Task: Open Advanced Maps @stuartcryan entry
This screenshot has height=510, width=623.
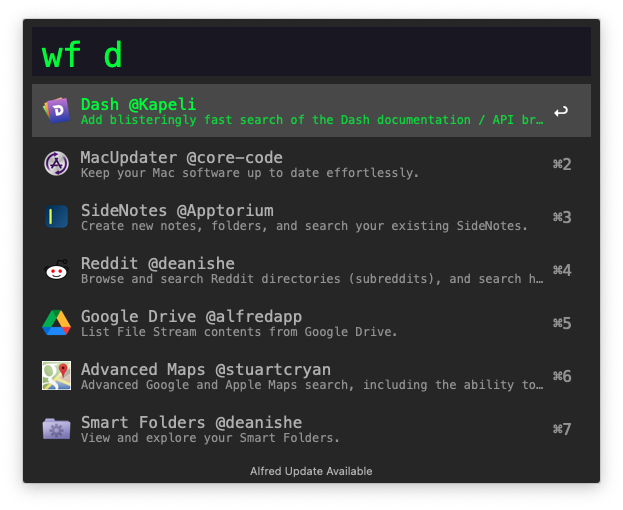Action: 205,370
